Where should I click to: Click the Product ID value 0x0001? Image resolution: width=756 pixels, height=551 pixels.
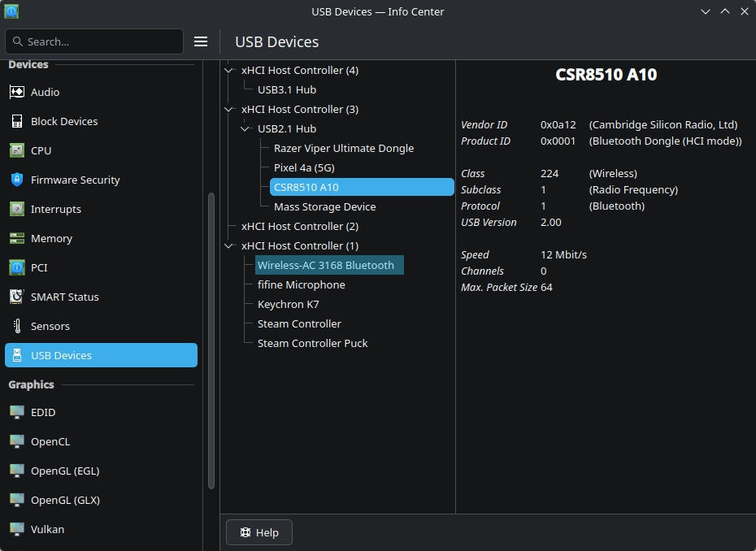(558, 141)
